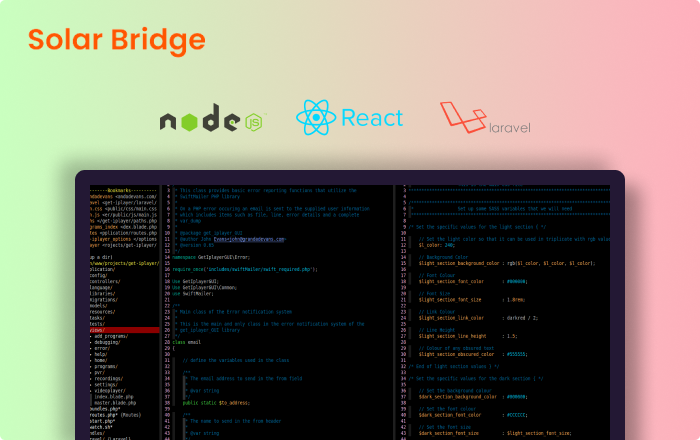Open the add_programs/ folder in file tree
700x440 pixels.
coord(111,336)
